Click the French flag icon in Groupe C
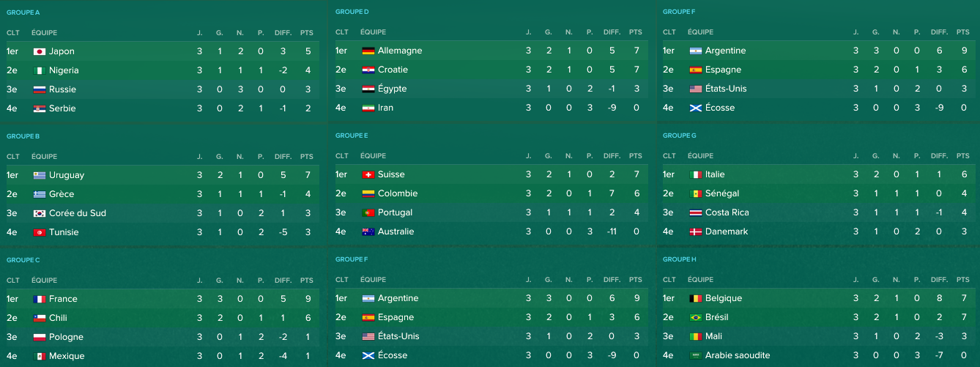Image resolution: width=980 pixels, height=367 pixels. coord(40,299)
